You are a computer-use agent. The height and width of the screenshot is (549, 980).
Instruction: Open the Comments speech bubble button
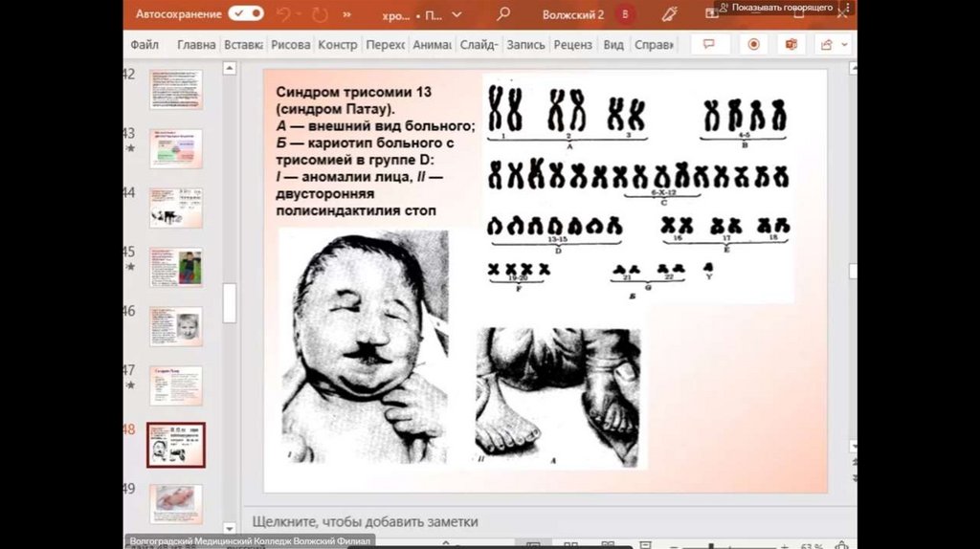[x=710, y=44]
